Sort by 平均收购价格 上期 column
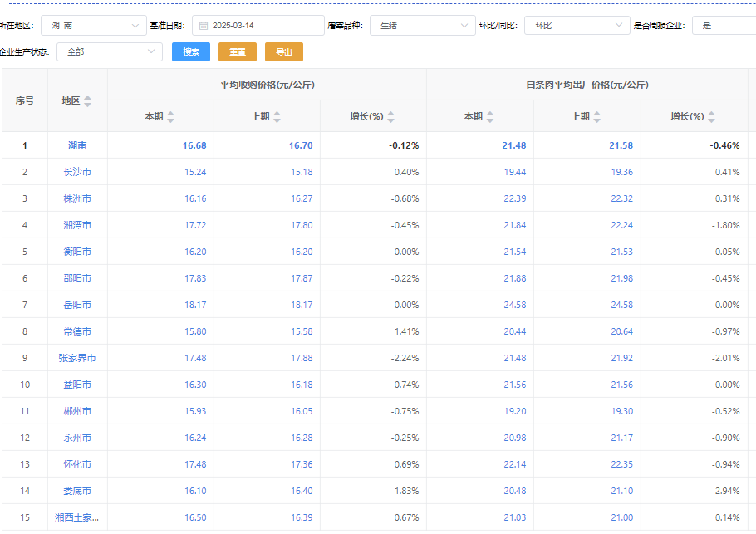 pos(277,117)
